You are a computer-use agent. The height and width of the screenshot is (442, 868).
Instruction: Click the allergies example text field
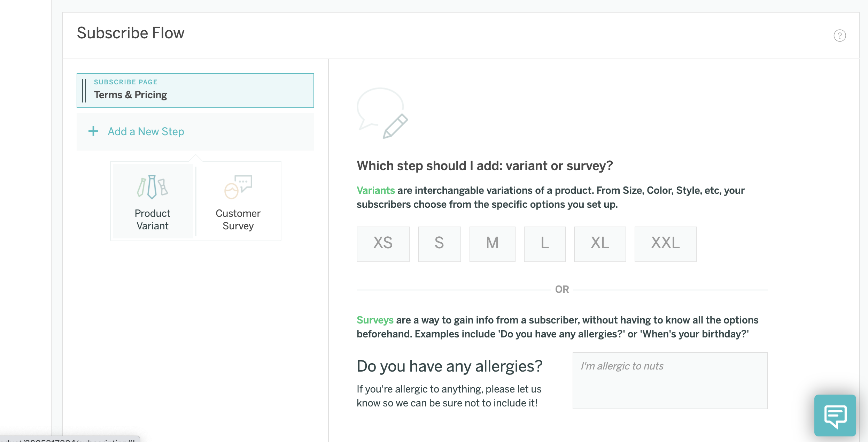669,380
